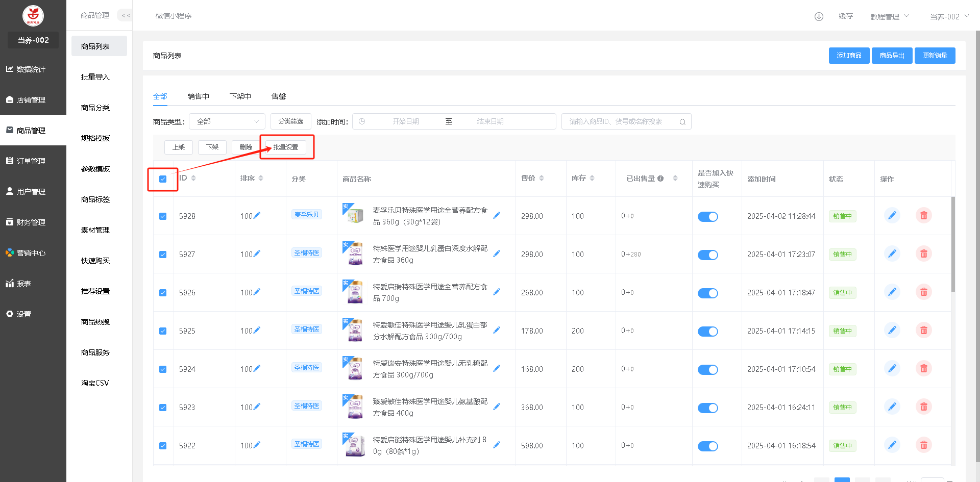The image size is (980, 482).
Task: Click the download icon in top header
Action: tap(819, 16)
